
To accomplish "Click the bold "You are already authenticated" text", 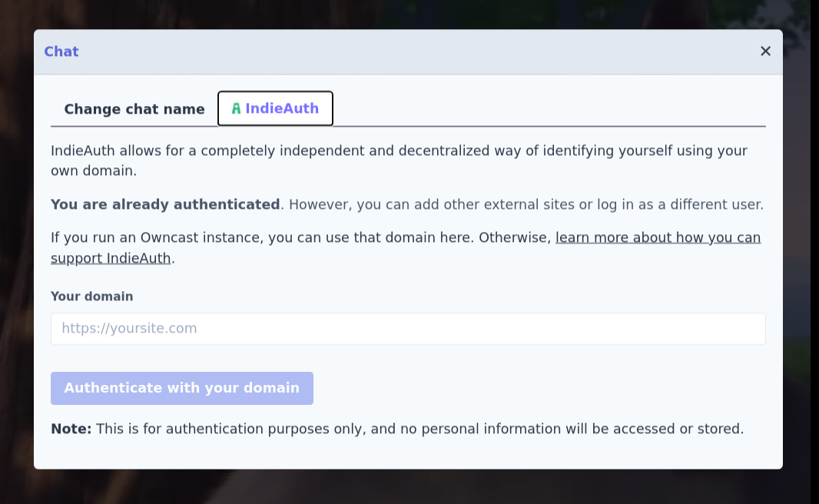I will coord(165,204).
